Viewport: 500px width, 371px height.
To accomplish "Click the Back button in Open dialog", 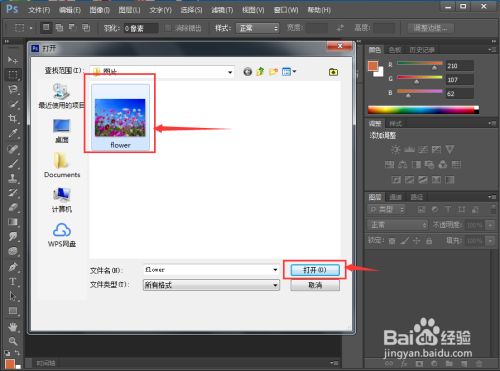I will (x=247, y=72).
